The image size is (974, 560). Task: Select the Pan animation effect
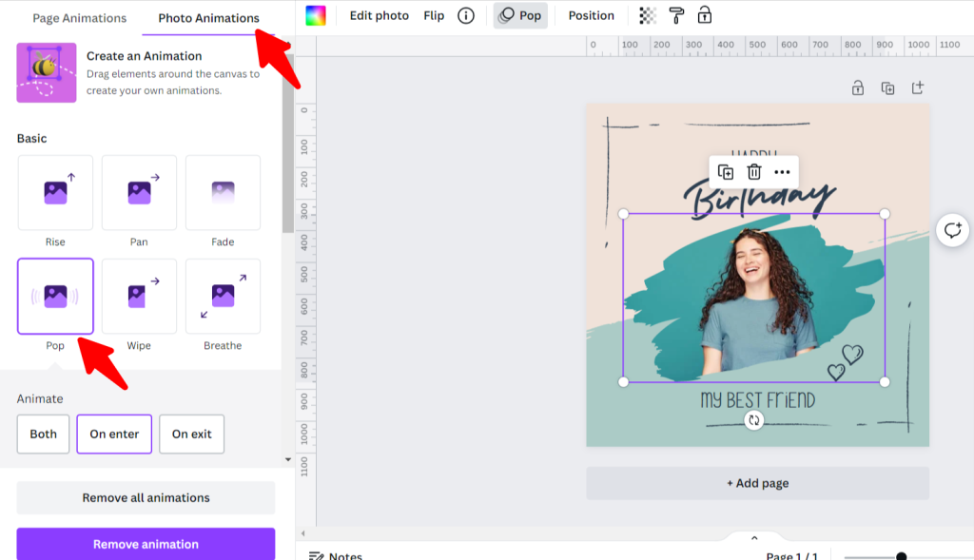point(139,193)
